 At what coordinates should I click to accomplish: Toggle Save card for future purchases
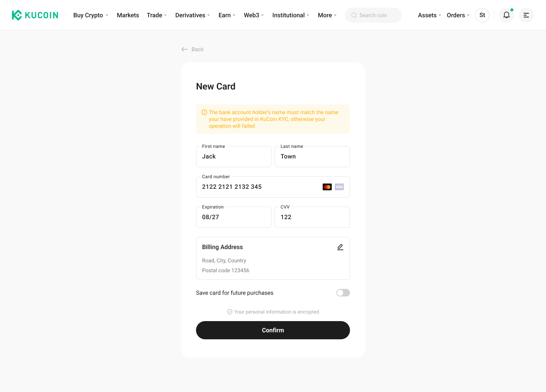(x=343, y=293)
